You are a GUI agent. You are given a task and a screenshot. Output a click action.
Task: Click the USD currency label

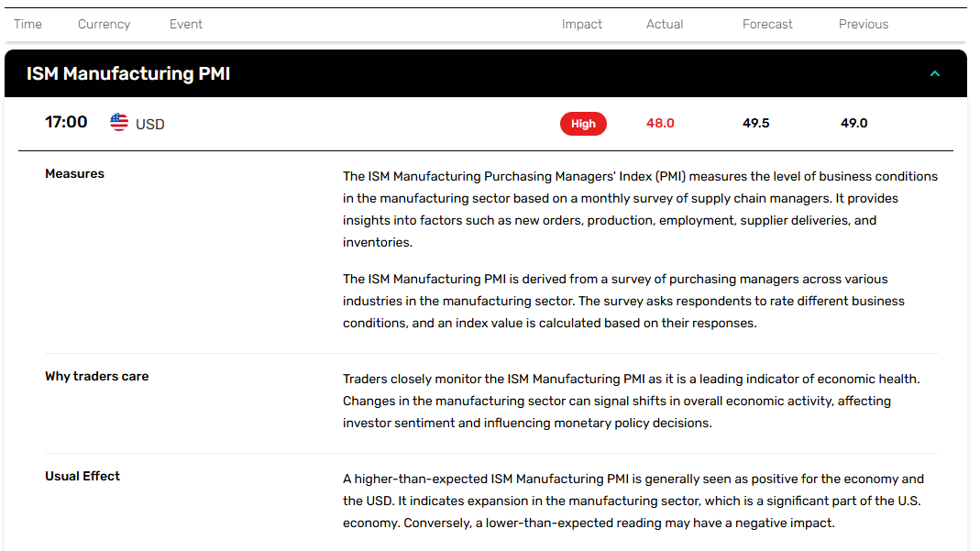[x=150, y=125]
